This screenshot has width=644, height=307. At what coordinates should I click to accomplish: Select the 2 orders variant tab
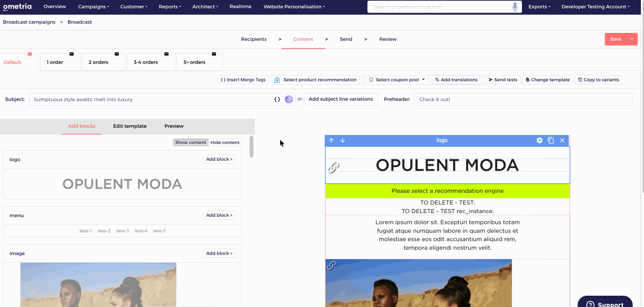pyautogui.click(x=103, y=62)
